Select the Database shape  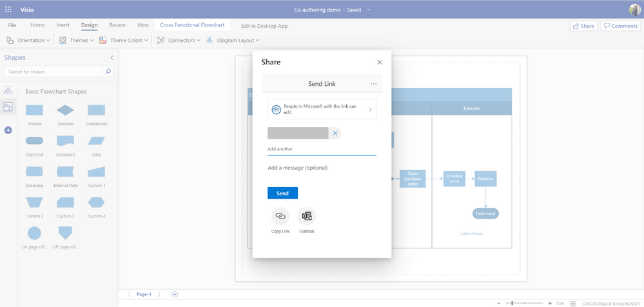click(34, 172)
